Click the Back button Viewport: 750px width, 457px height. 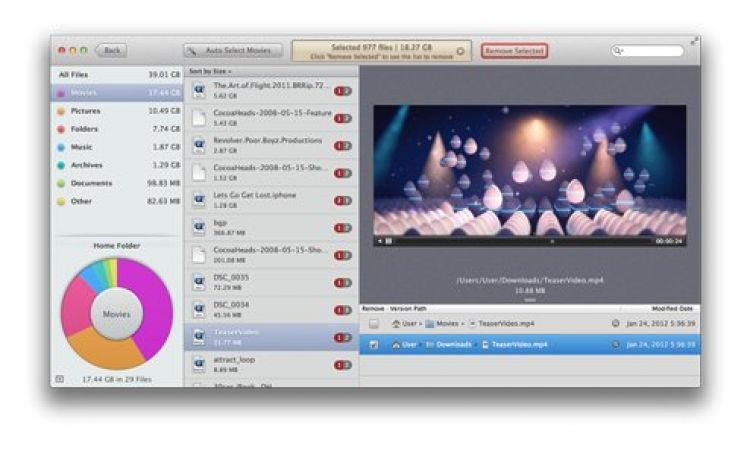click(x=111, y=50)
